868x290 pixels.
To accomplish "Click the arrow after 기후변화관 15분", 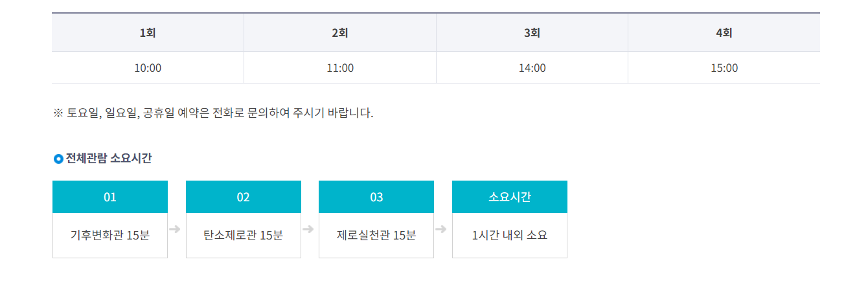I will tap(175, 229).
